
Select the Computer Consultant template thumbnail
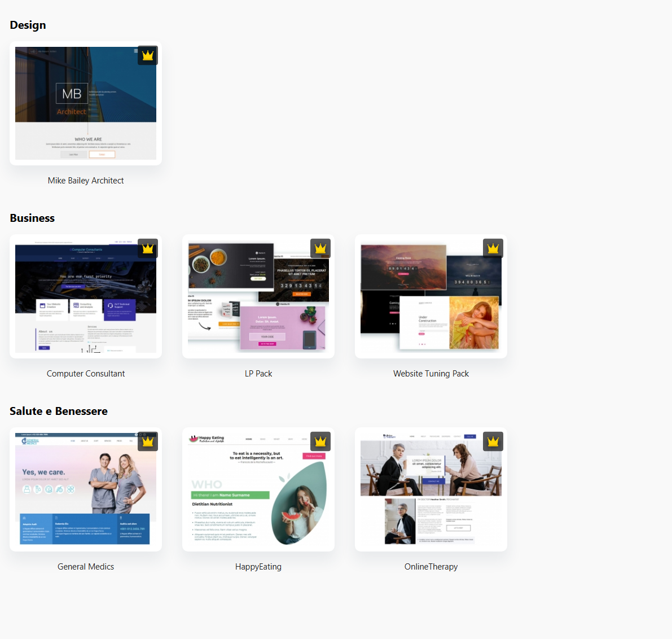coord(86,297)
